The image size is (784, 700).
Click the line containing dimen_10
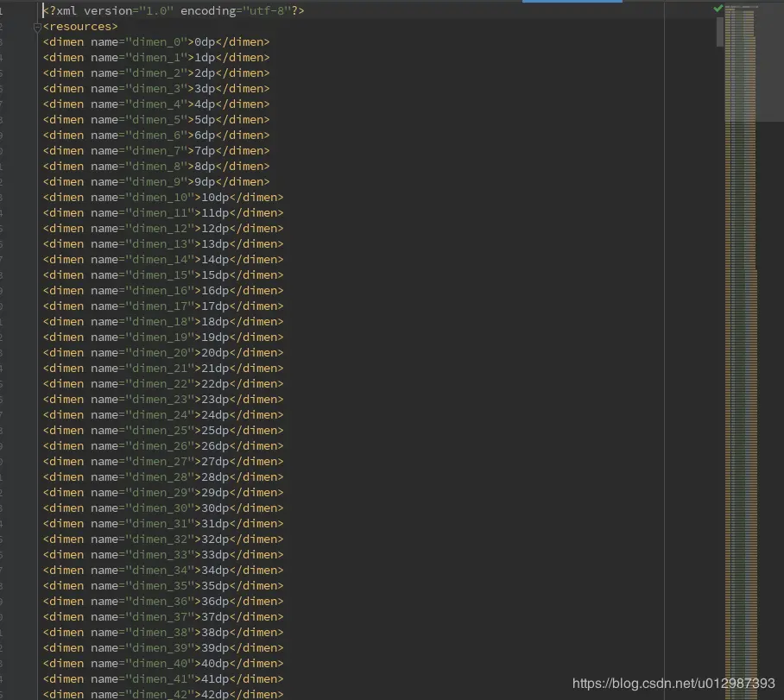tap(163, 197)
